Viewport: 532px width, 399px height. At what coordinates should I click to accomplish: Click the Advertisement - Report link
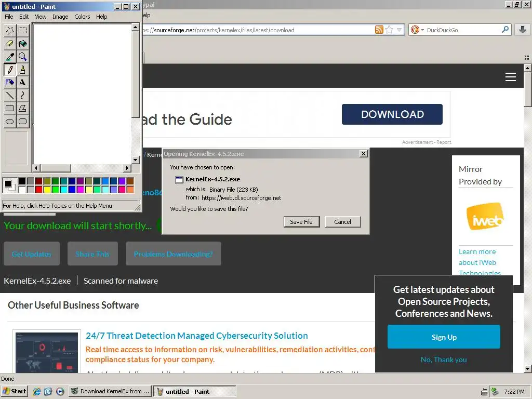427,142
